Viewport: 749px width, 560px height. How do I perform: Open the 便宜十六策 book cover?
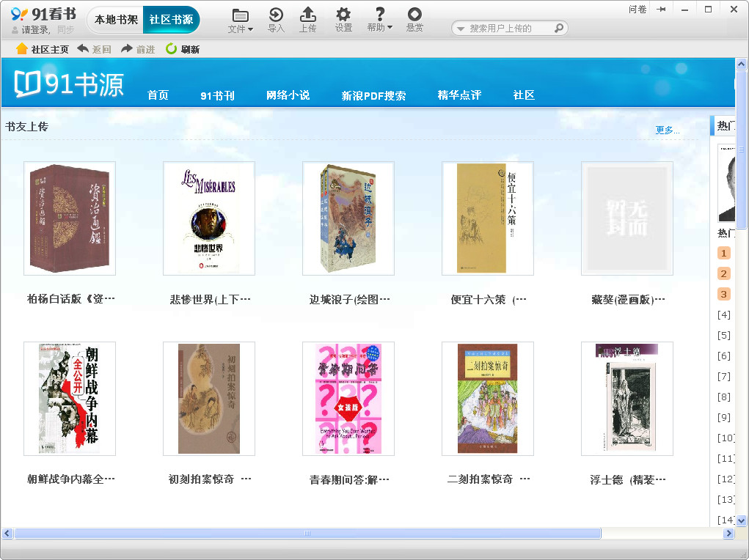coord(488,218)
